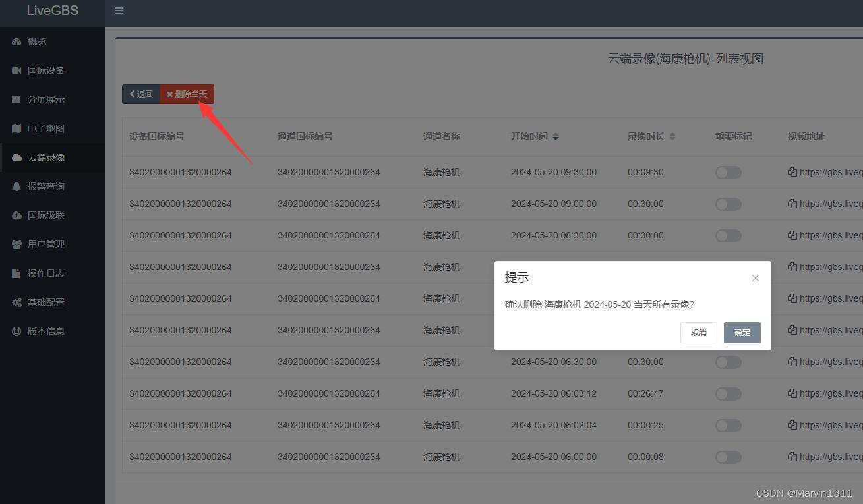Click start time 2024-05-20 06:03:12 cell

[554, 393]
